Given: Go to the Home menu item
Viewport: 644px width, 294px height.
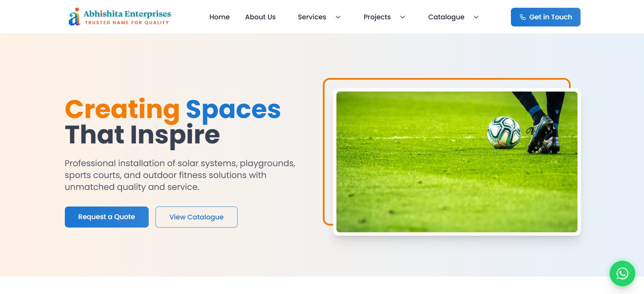Looking at the screenshot, I should [x=219, y=17].
